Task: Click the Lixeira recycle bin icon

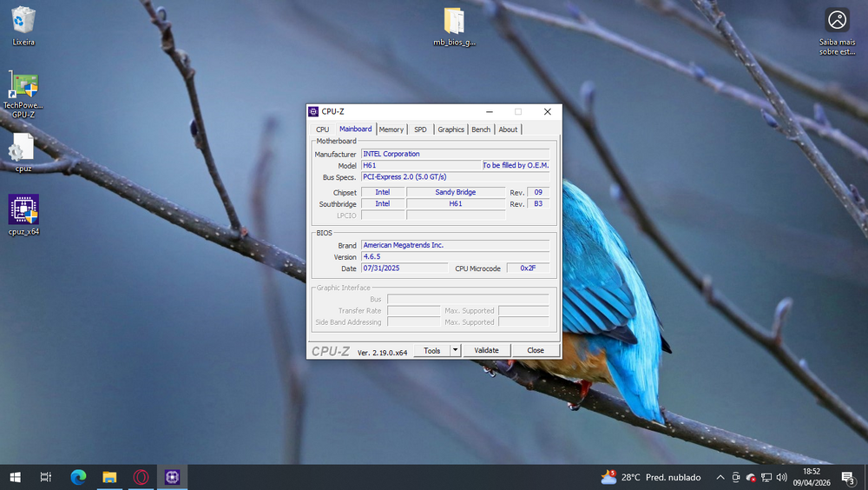Action: (x=23, y=21)
